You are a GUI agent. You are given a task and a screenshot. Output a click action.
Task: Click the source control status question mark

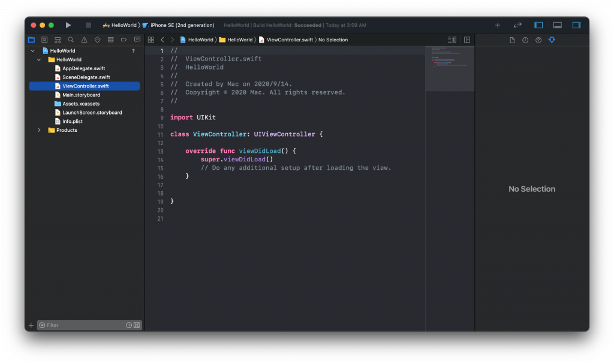133,50
